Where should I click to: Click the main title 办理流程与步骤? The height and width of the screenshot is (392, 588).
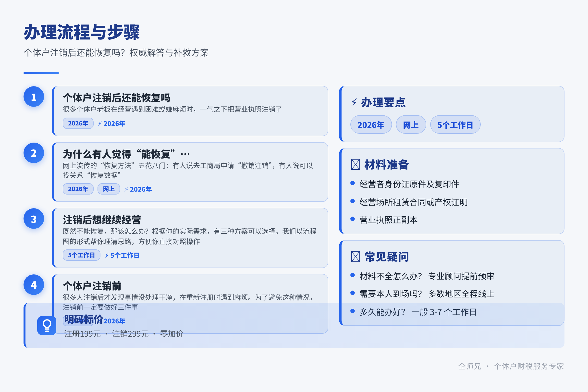point(82,32)
